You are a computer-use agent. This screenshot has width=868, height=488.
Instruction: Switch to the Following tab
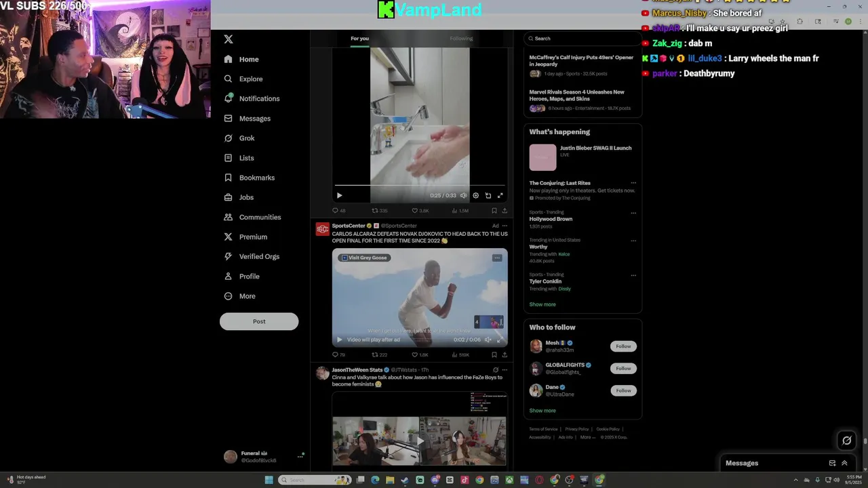pos(461,38)
